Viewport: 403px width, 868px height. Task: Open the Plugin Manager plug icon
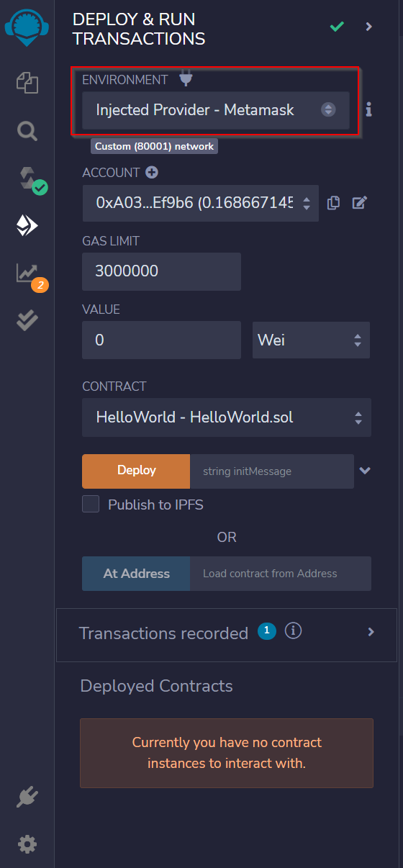(27, 797)
